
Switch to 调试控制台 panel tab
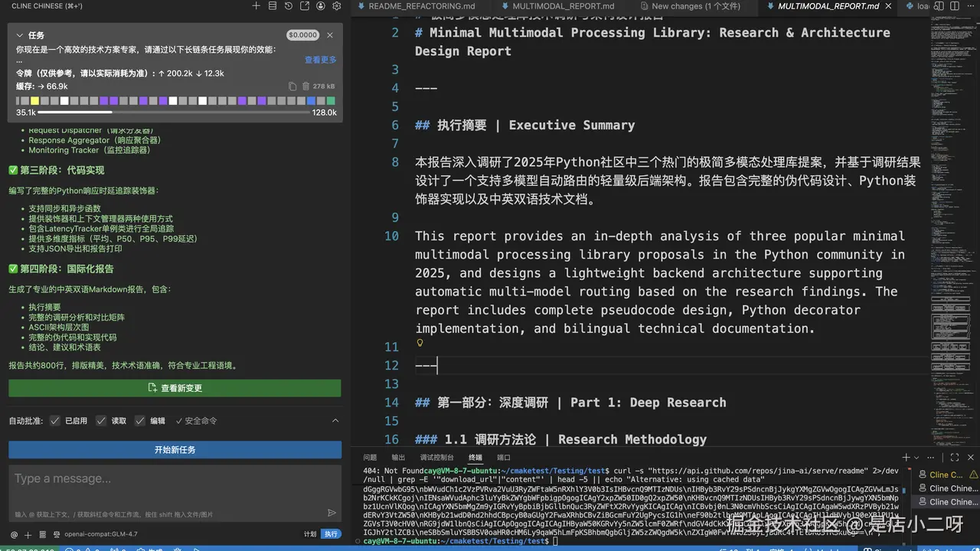pos(436,457)
